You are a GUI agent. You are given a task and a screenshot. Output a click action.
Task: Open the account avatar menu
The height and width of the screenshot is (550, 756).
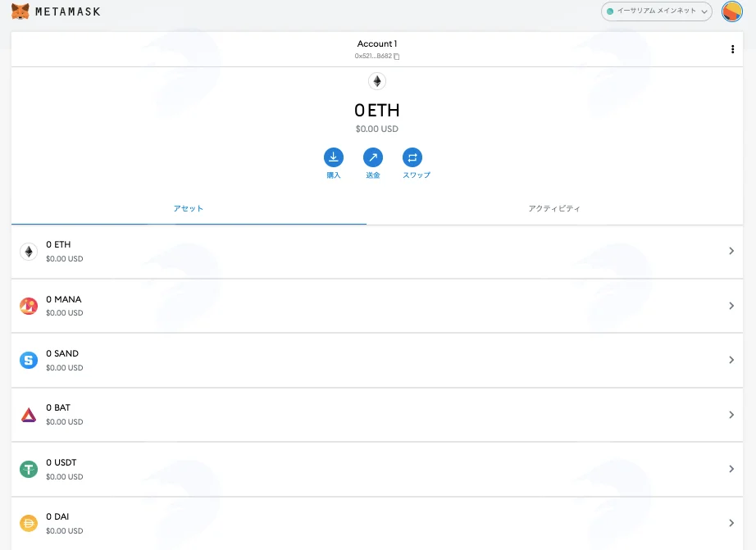732,11
